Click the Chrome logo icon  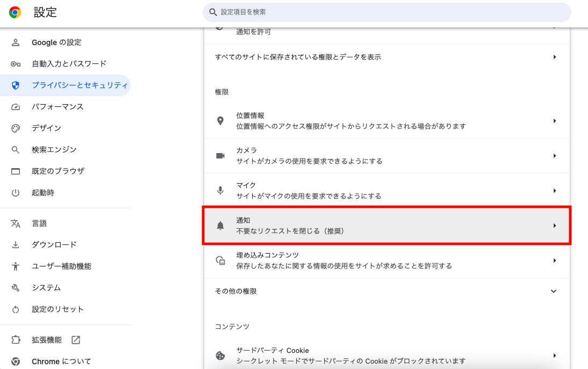click(x=15, y=12)
